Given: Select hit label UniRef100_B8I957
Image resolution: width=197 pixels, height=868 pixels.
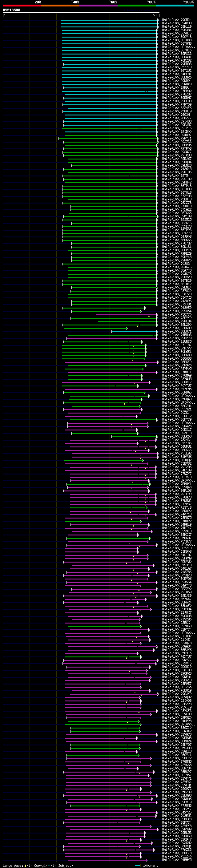Looking at the screenshot, I should coord(177,775).
